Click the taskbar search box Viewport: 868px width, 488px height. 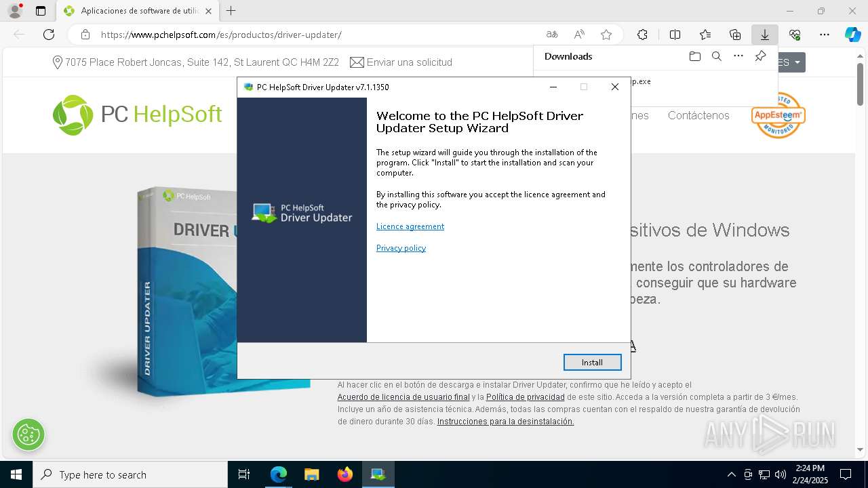(130, 474)
